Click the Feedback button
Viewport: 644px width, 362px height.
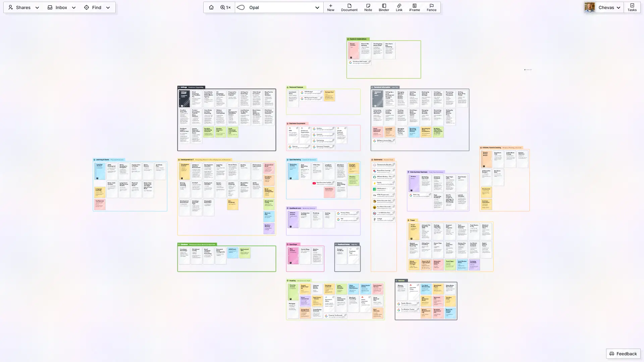tap(623, 354)
